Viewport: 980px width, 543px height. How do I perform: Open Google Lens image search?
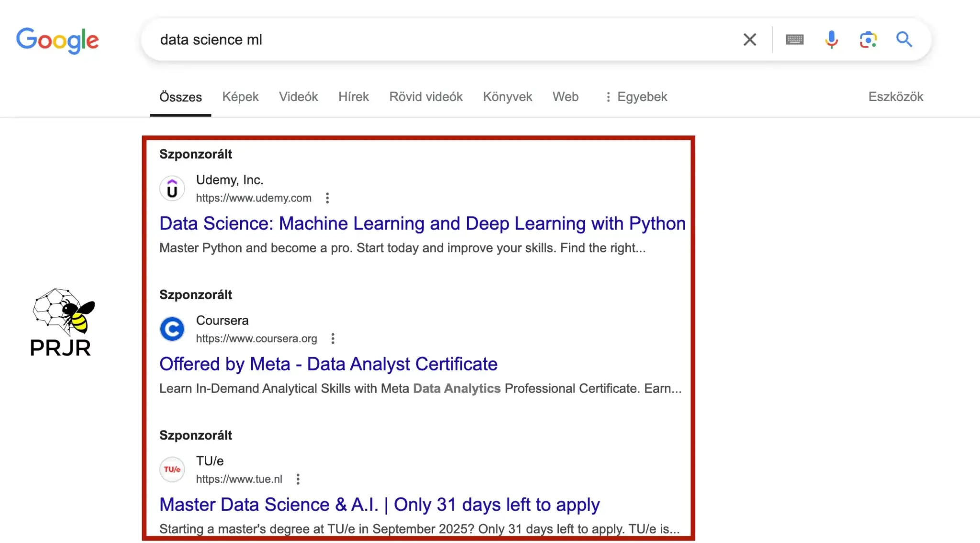[x=868, y=40]
